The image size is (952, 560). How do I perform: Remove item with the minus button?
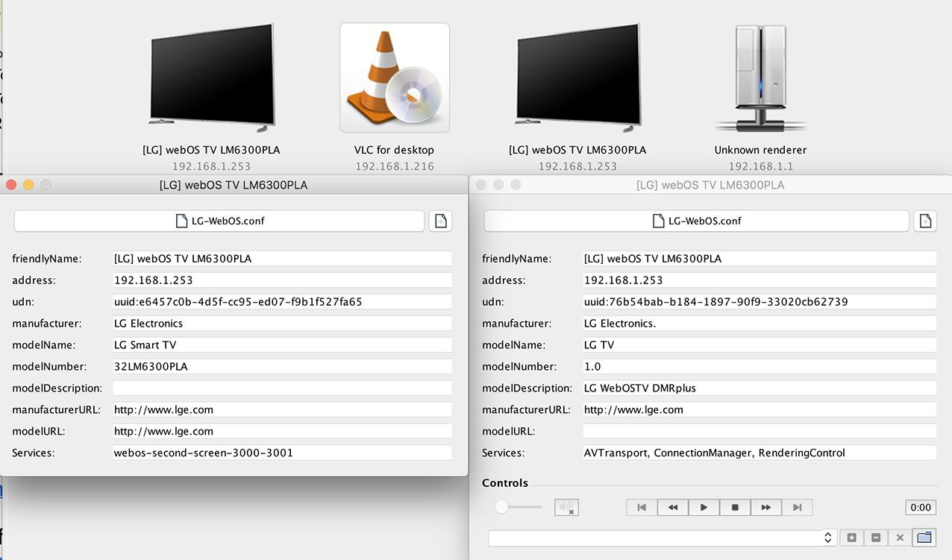876,538
